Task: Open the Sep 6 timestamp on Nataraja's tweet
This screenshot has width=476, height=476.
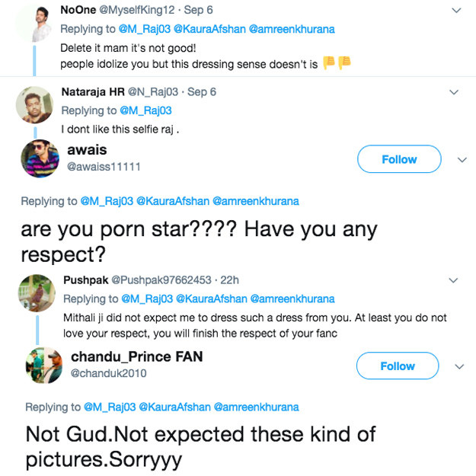Action: (202, 91)
